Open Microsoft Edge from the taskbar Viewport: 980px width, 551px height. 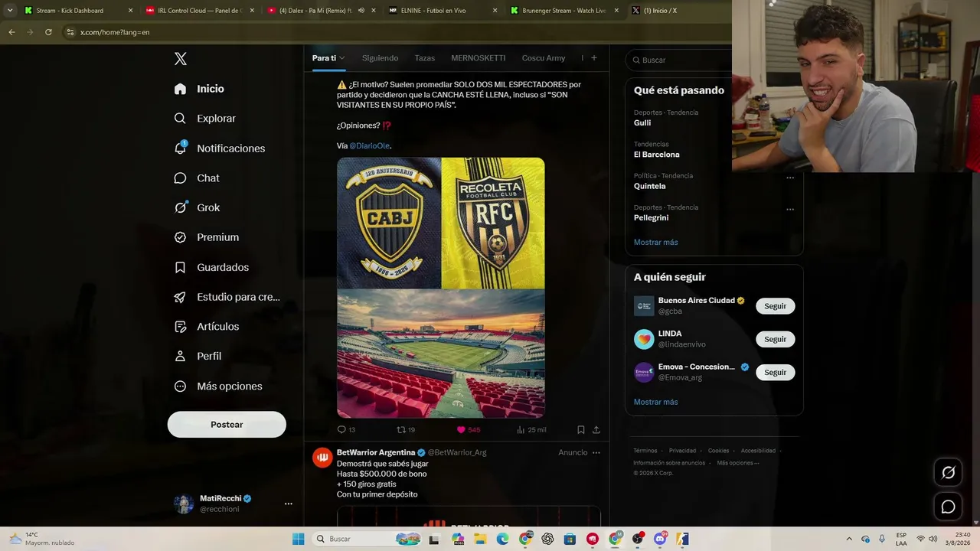[503, 539]
